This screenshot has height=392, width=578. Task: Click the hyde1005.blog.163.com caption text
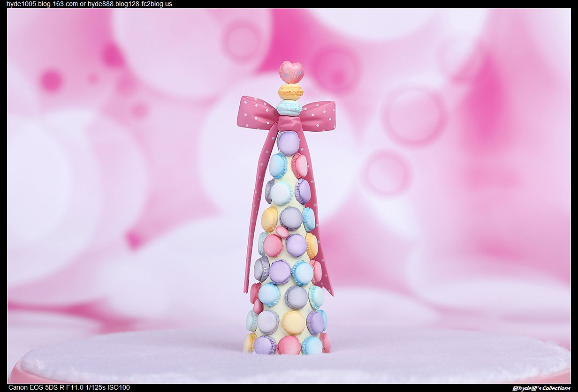click(42, 4)
